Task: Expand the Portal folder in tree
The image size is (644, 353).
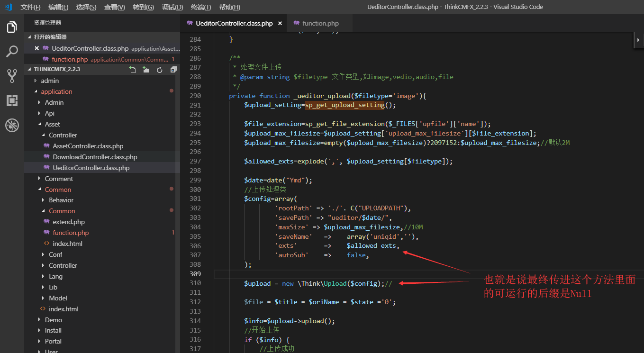Action: [53, 341]
